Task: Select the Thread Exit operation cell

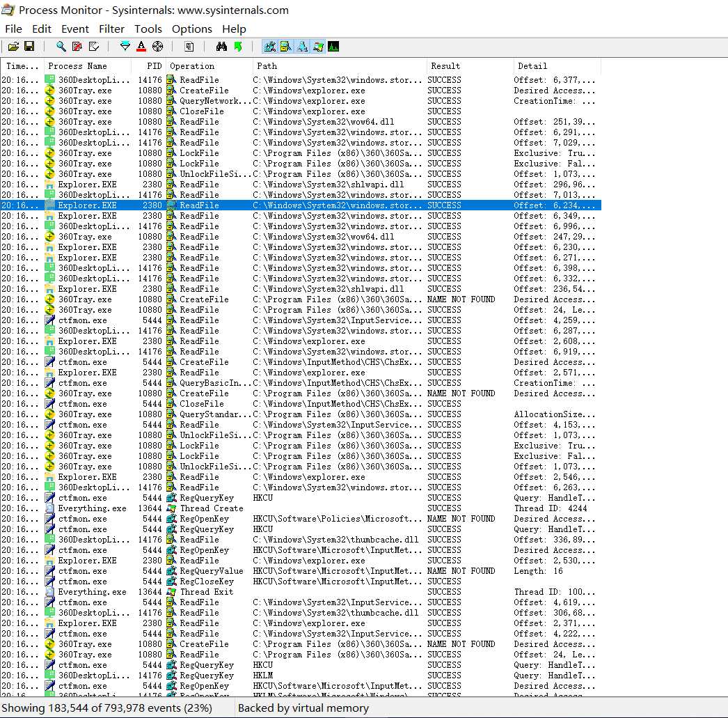Action: coord(207,592)
